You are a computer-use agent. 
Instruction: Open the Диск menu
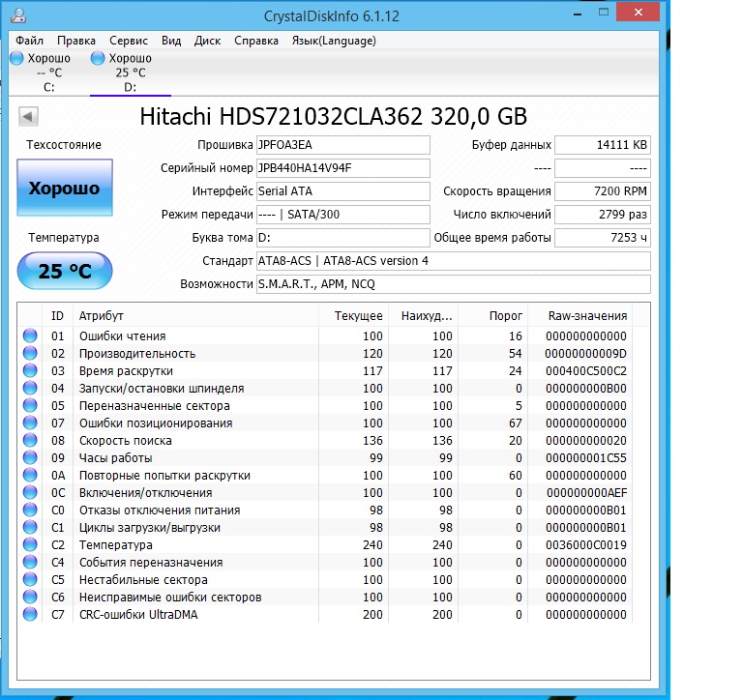pos(207,41)
